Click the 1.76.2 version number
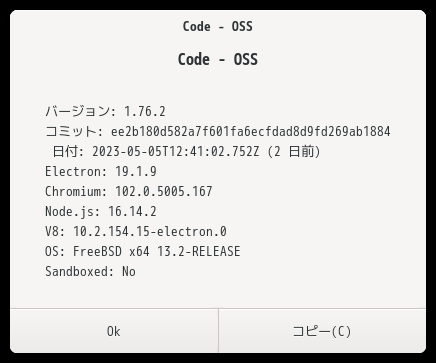This screenshot has width=436, height=363. click(145, 111)
